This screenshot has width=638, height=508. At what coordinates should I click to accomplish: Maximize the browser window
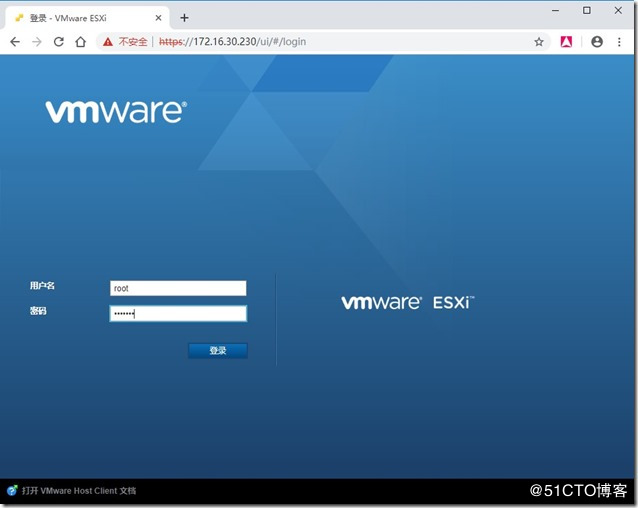coord(587,11)
